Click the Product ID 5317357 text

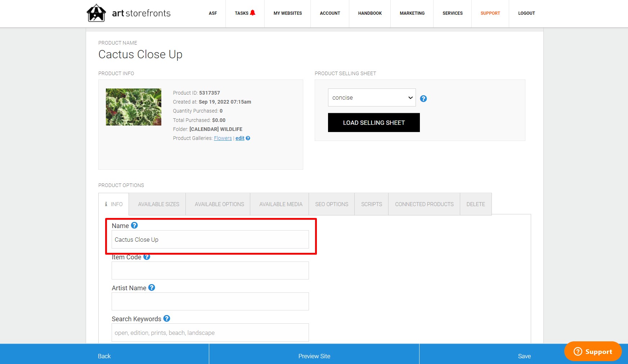196,93
